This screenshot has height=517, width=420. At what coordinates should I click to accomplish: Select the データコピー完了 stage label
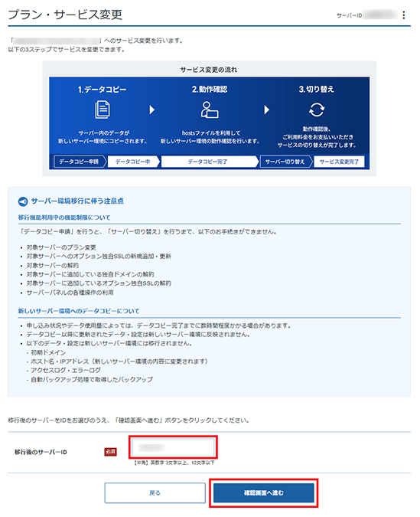pos(208,162)
